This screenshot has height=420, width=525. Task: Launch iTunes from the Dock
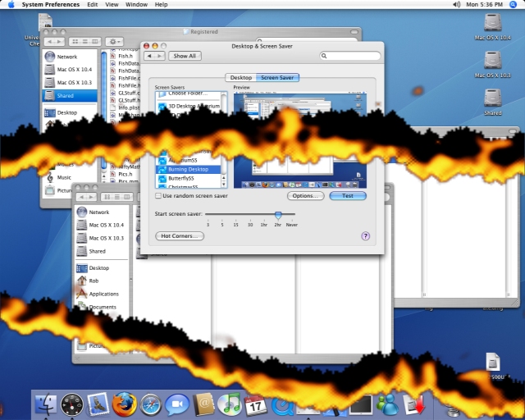click(x=229, y=404)
